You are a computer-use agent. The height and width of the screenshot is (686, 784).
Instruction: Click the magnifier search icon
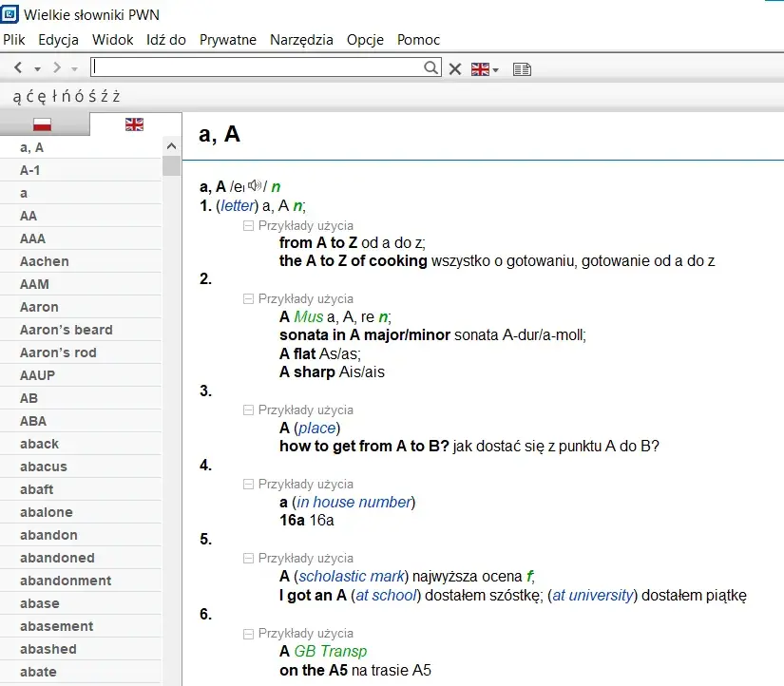tap(430, 67)
